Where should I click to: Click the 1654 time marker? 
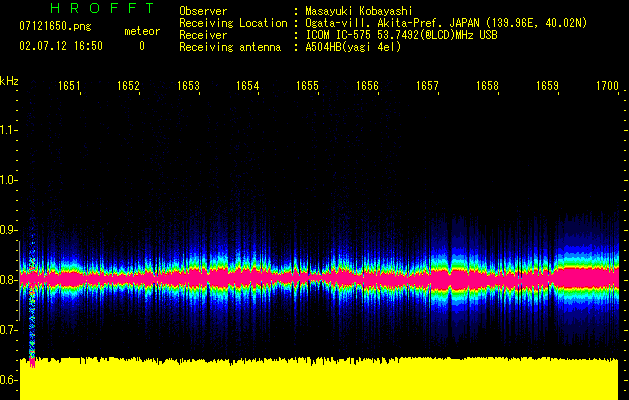(x=248, y=86)
